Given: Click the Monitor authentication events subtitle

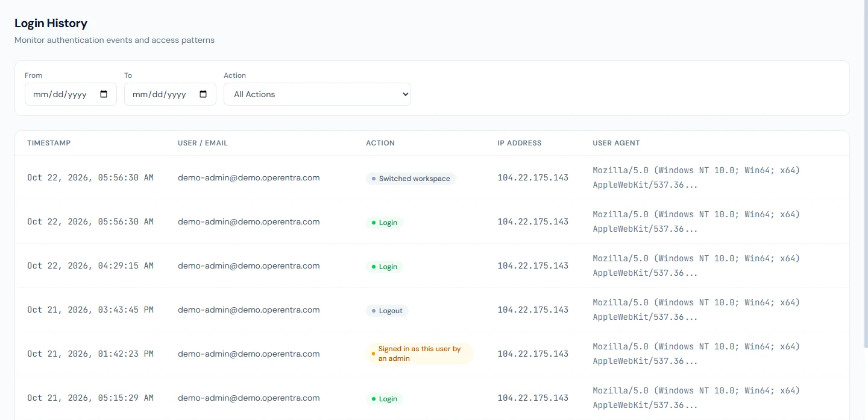Looking at the screenshot, I should point(115,40).
